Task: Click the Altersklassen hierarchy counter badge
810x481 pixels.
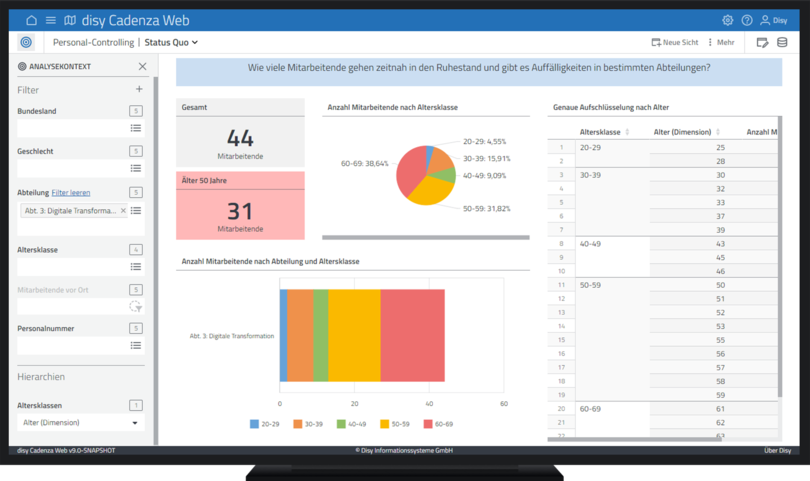Action: point(136,405)
